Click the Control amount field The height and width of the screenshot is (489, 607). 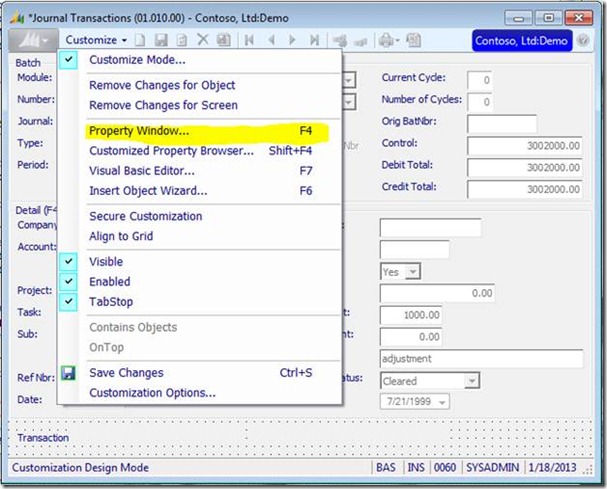(525, 146)
